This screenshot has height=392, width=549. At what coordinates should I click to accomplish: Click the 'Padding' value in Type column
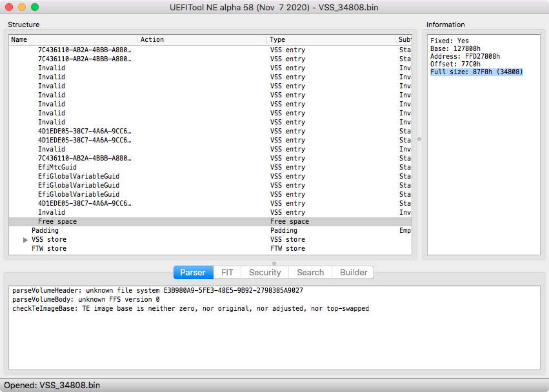[x=284, y=231]
